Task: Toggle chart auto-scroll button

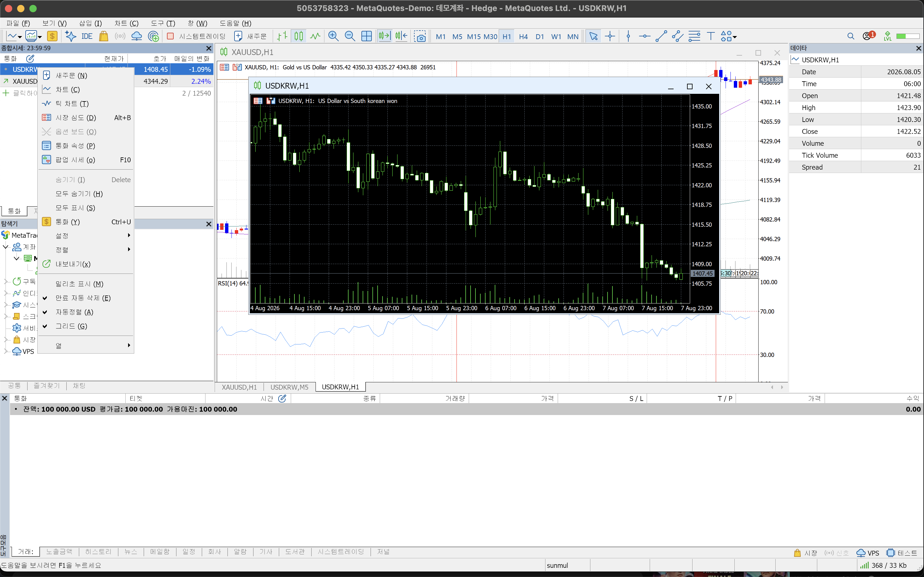Action: pos(385,36)
